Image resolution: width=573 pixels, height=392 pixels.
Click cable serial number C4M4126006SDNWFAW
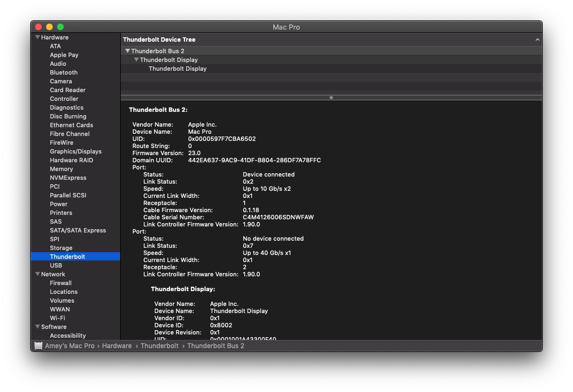[x=278, y=217]
